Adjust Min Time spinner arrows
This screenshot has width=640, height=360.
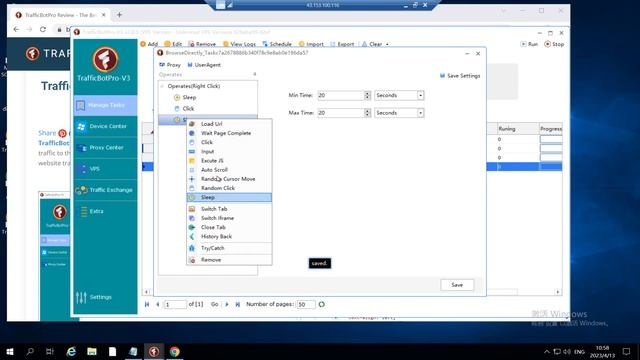[367, 95]
